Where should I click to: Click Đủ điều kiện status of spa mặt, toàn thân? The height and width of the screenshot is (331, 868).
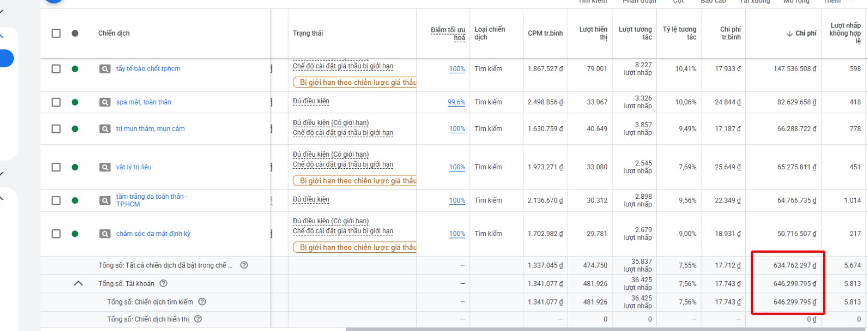pyautogui.click(x=311, y=101)
